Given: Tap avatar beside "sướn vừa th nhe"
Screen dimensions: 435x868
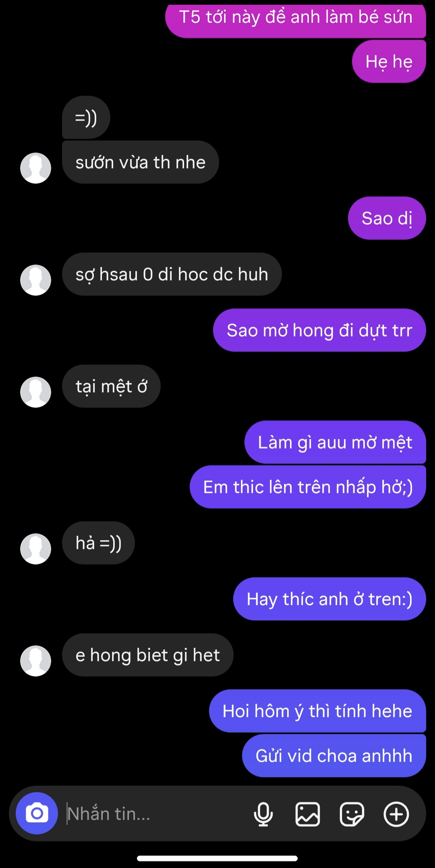Looking at the screenshot, I should point(35,168).
